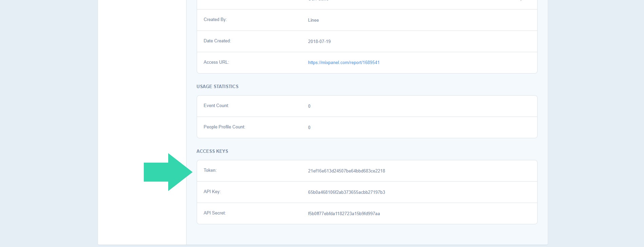Viewport: 644px width, 247px height.
Task: Click the Created By label
Action: tap(215, 20)
